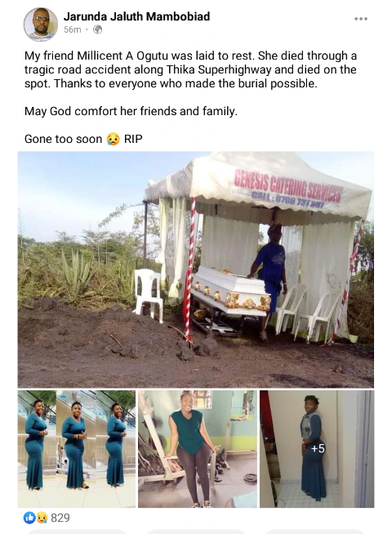Viewport: 392px width, 534px height.
Task: Click the Genesis Catering Services tent banner
Action: [287, 188]
